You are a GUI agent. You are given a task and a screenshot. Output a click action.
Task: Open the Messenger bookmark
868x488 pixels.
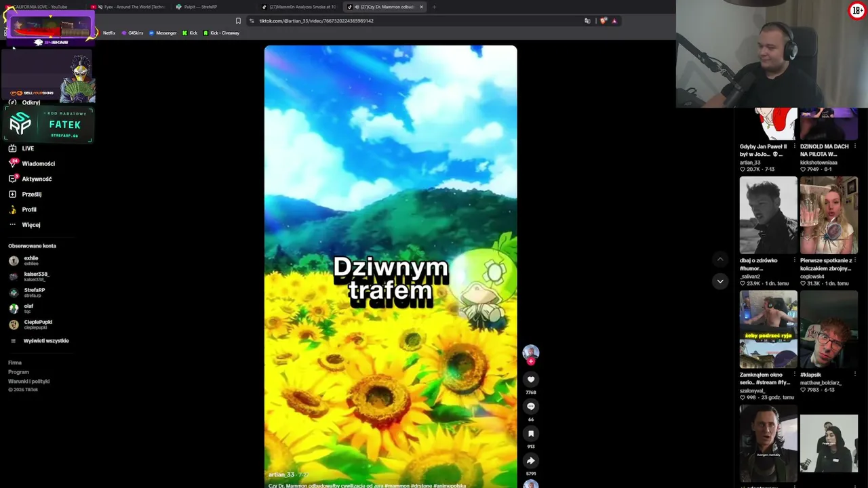(x=163, y=33)
